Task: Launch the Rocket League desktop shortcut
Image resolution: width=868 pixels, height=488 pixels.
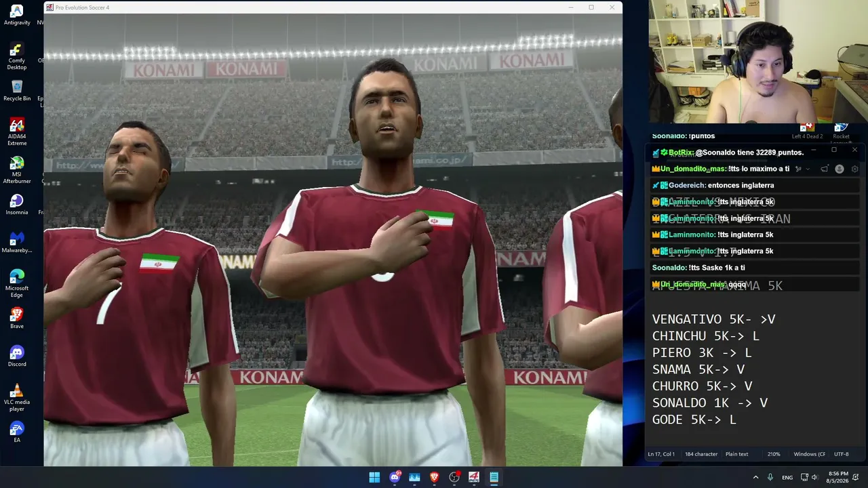Action: pyautogui.click(x=841, y=131)
